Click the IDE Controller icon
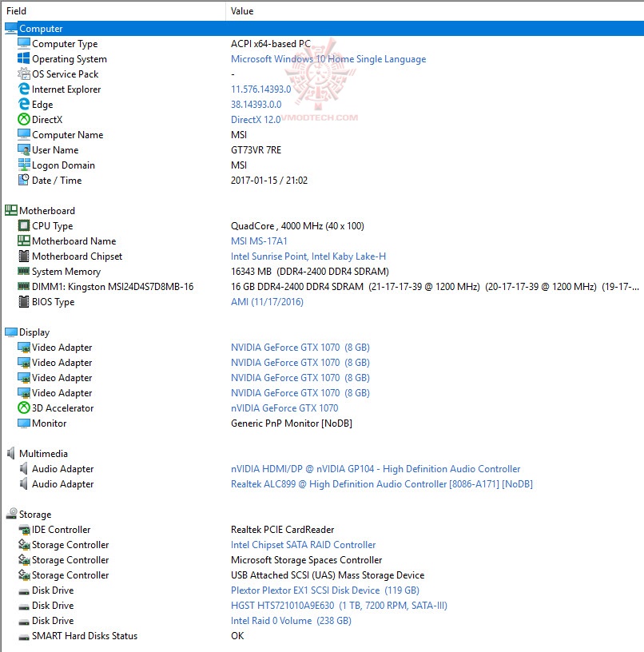 (24, 529)
